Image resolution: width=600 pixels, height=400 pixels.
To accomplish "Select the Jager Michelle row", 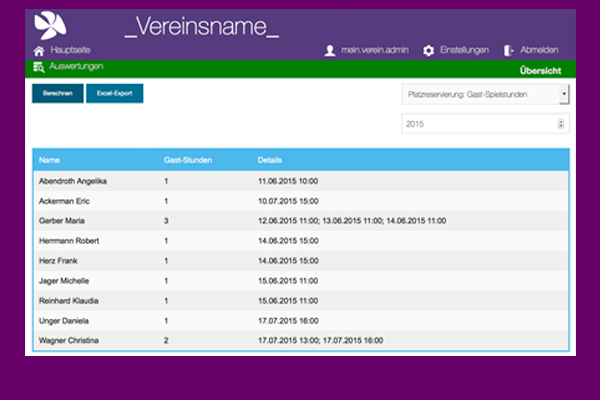I will (x=301, y=281).
